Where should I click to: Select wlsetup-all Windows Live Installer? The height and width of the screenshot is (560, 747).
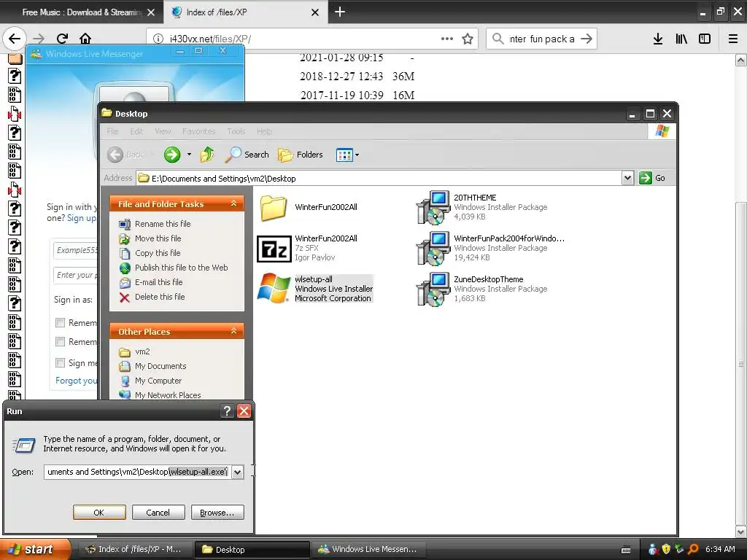tap(315, 289)
